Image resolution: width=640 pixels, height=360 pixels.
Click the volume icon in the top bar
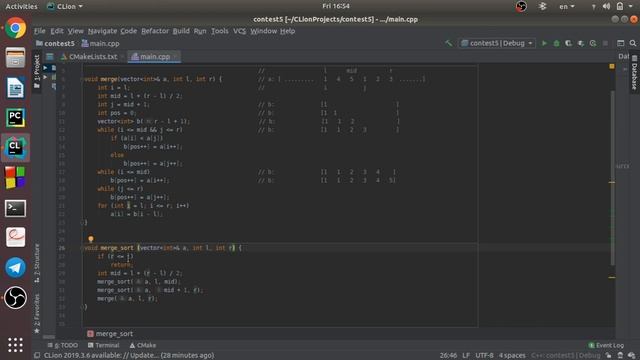pos(607,6)
